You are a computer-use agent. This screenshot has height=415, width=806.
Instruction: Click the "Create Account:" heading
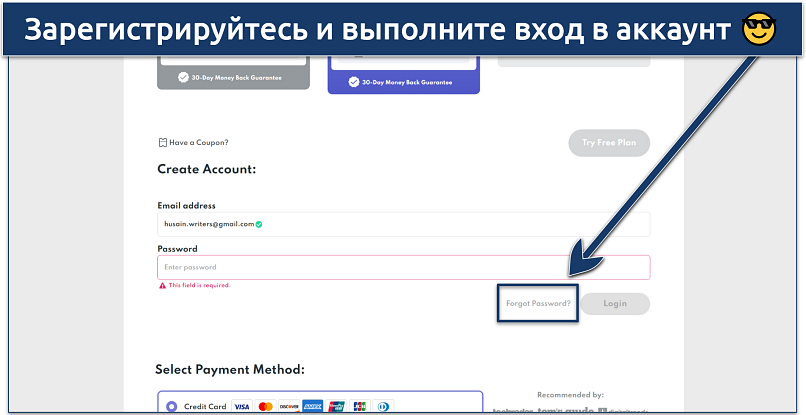point(207,169)
